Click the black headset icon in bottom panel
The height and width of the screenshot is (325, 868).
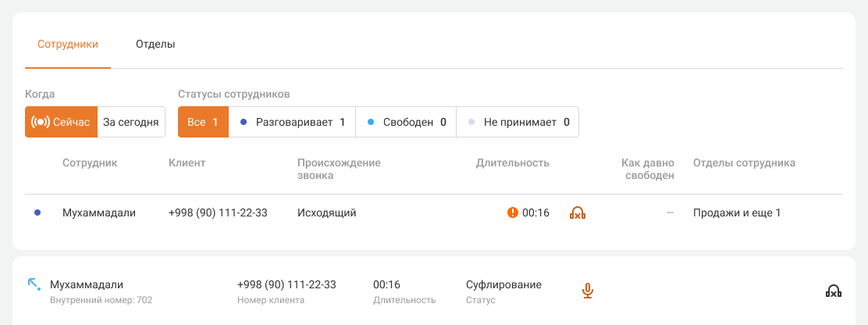coord(834,291)
